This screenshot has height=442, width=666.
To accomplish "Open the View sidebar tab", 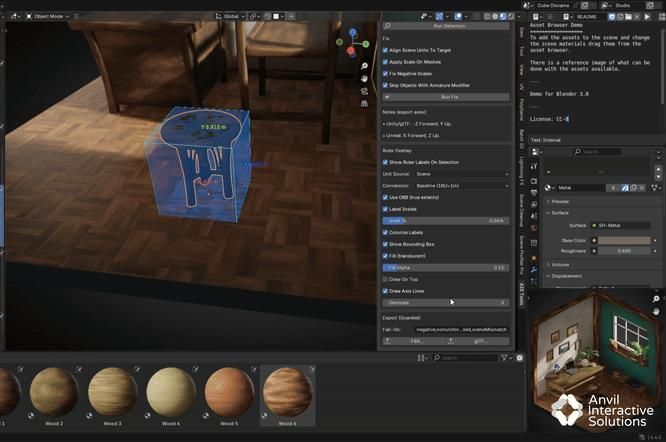I will pos(522,69).
